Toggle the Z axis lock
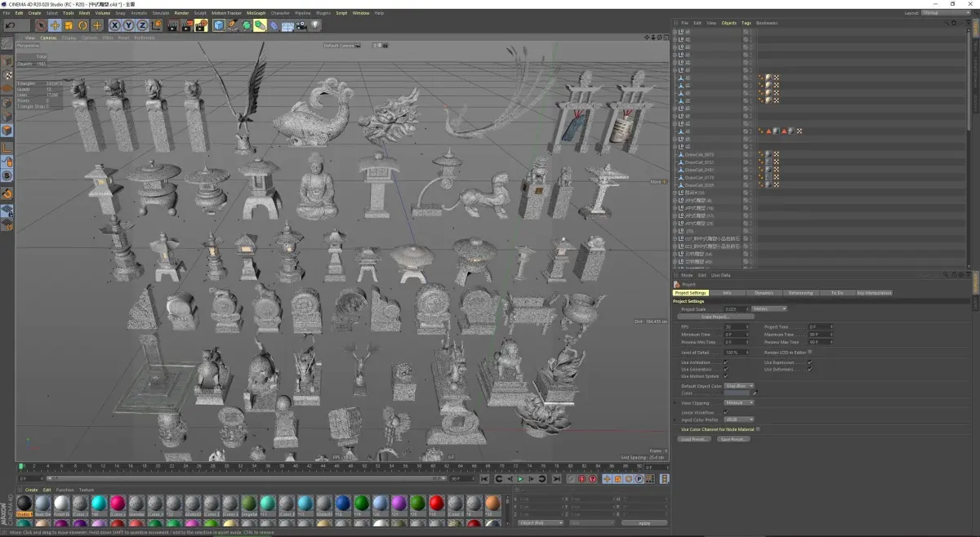980x537 pixels. coord(142,25)
